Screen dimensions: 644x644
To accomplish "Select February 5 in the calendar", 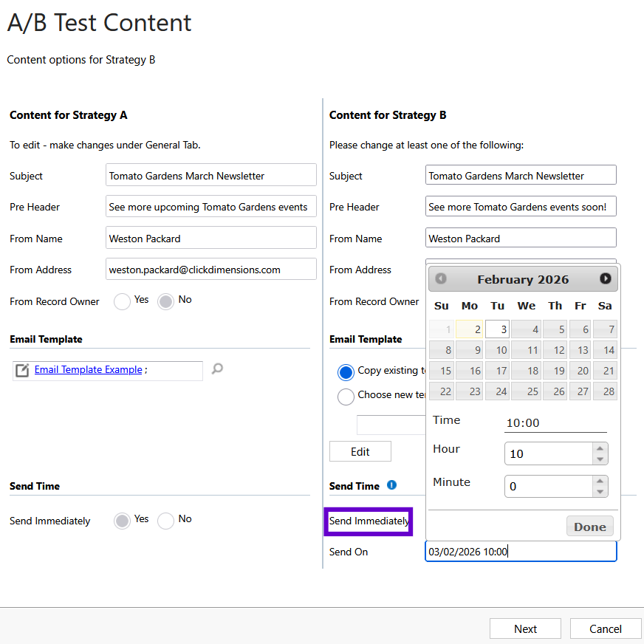I will tap(555, 329).
